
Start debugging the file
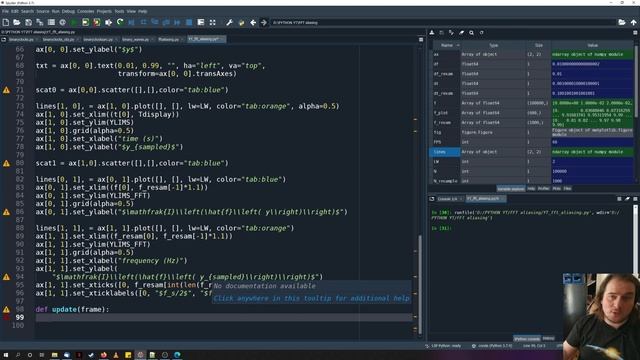pyautogui.click(x=131, y=22)
